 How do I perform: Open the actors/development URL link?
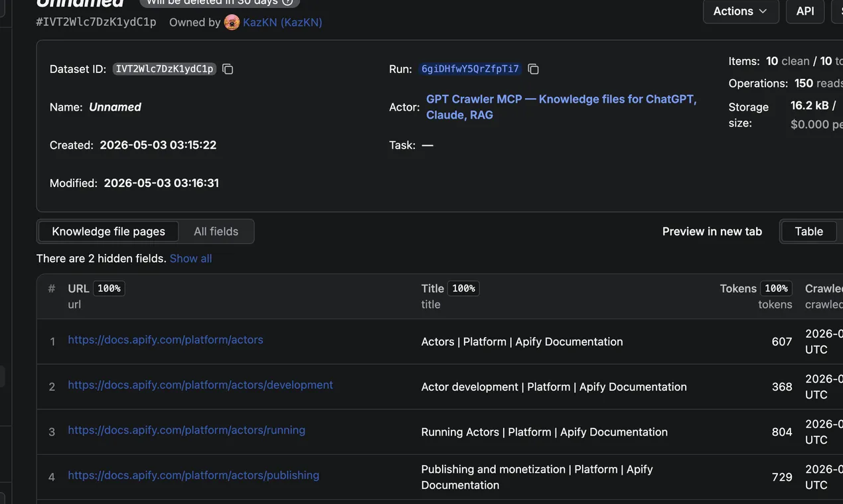click(x=200, y=385)
